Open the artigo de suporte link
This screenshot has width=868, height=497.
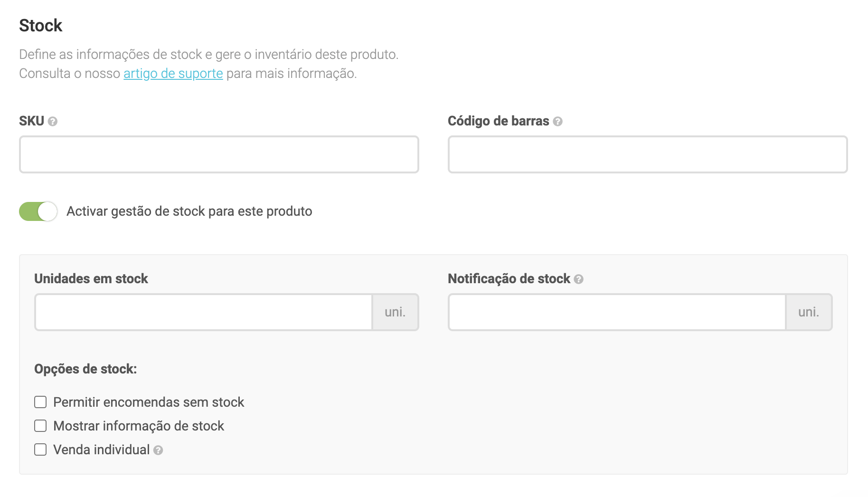click(173, 74)
